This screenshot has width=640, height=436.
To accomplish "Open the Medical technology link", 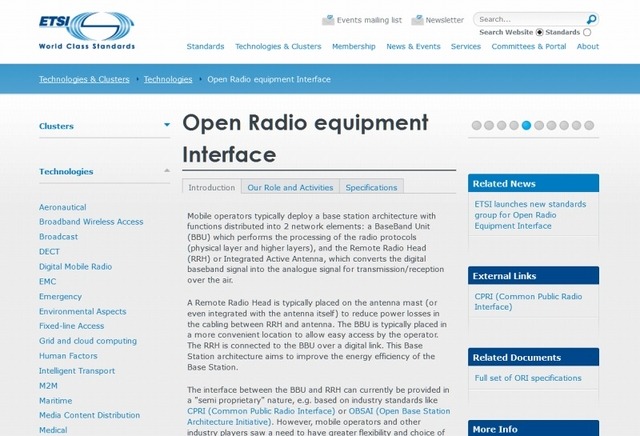I will coord(53,430).
